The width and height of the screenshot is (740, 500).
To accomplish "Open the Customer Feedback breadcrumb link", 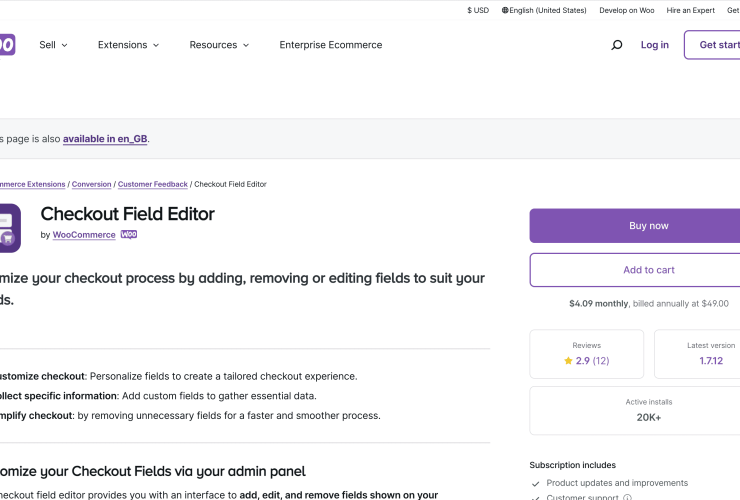I will coord(153,184).
